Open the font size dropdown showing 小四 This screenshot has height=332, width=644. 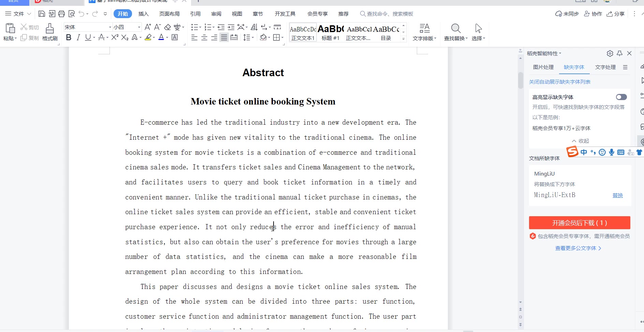139,27
